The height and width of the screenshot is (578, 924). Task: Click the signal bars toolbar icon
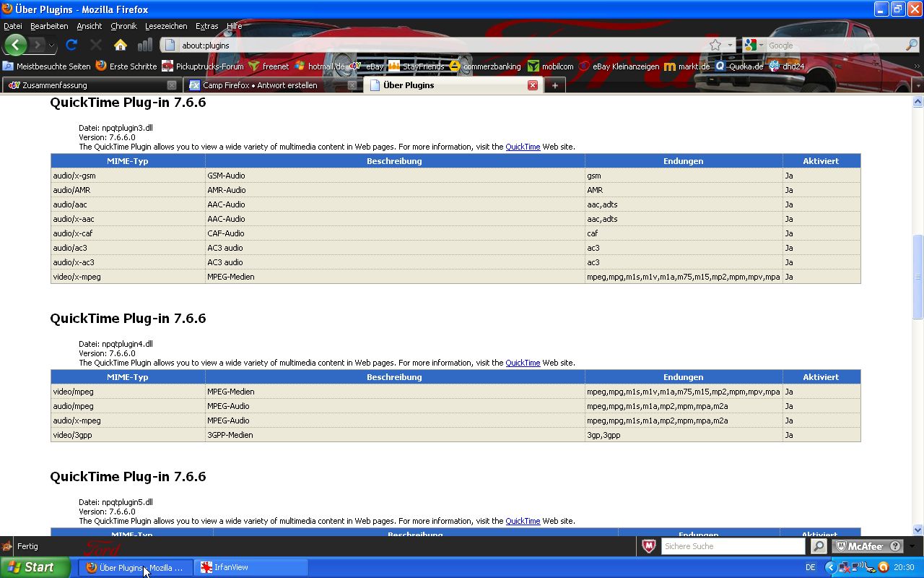(145, 45)
